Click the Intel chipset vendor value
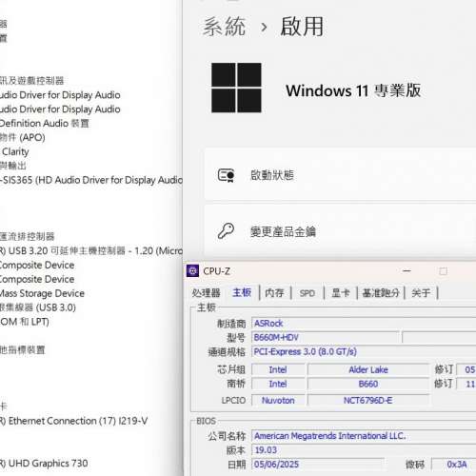This screenshot has width=476, height=476. point(278,369)
